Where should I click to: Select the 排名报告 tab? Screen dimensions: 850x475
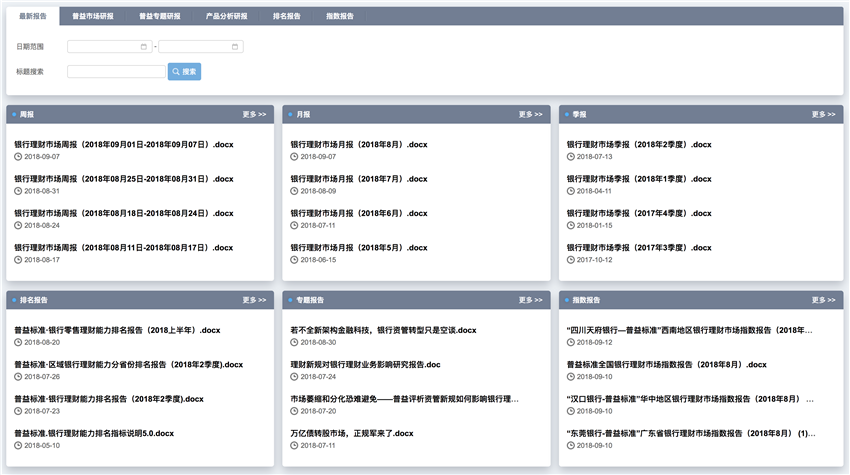pos(287,17)
